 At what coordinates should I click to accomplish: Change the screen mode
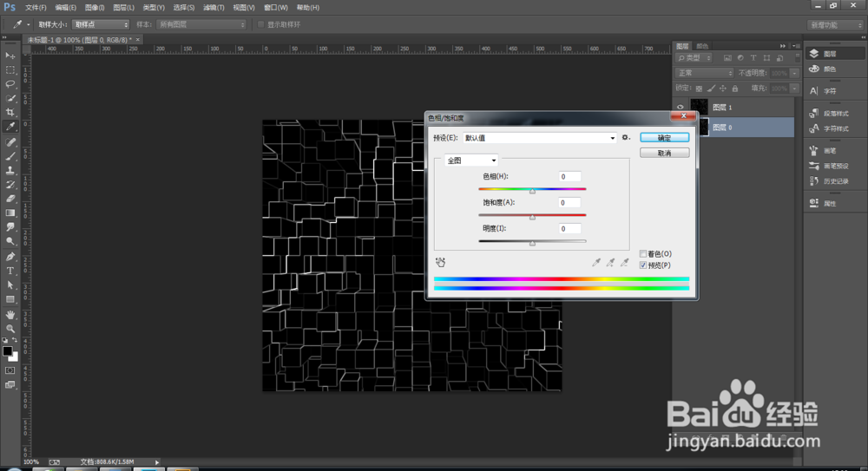[10, 384]
